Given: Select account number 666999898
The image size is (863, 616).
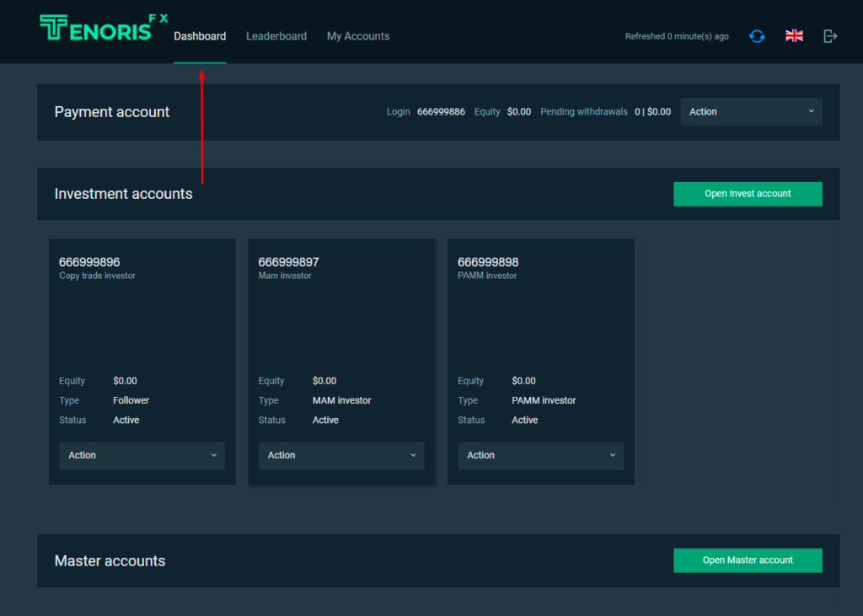Looking at the screenshot, I should 488,262.
